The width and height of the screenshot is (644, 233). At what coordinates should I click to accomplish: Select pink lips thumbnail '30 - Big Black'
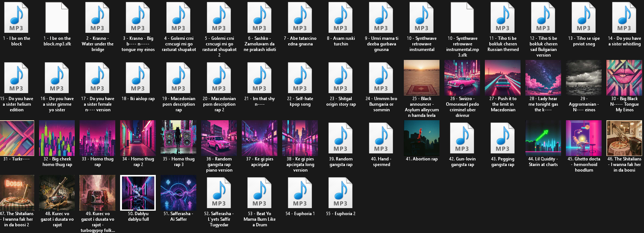(x=624, y=78)
